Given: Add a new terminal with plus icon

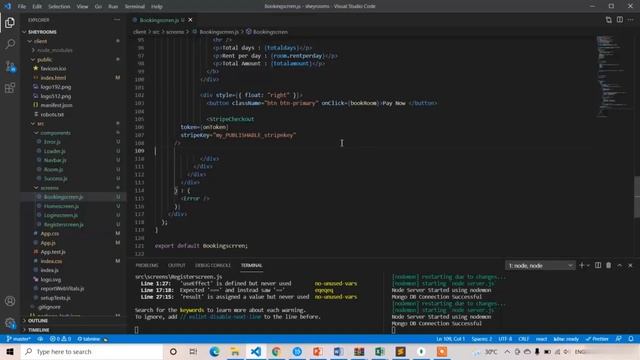Looking at the screenshot, I should pyautogui.click(x=582, y=265).
